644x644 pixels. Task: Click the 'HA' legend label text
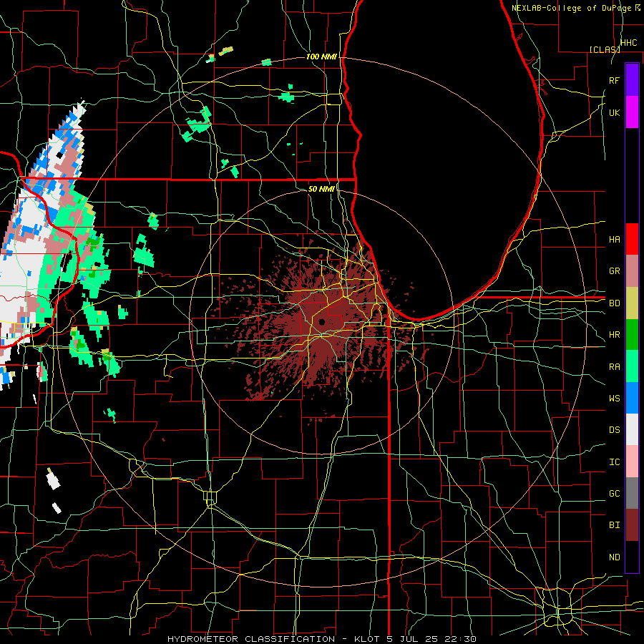tap(615, 239)
